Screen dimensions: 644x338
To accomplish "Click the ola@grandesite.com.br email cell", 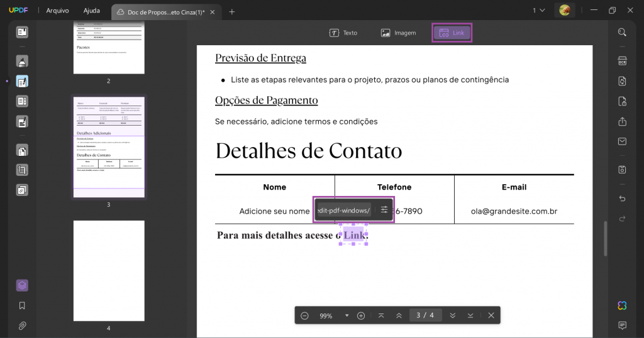I will pyautogui.click(x=514, y=211).
